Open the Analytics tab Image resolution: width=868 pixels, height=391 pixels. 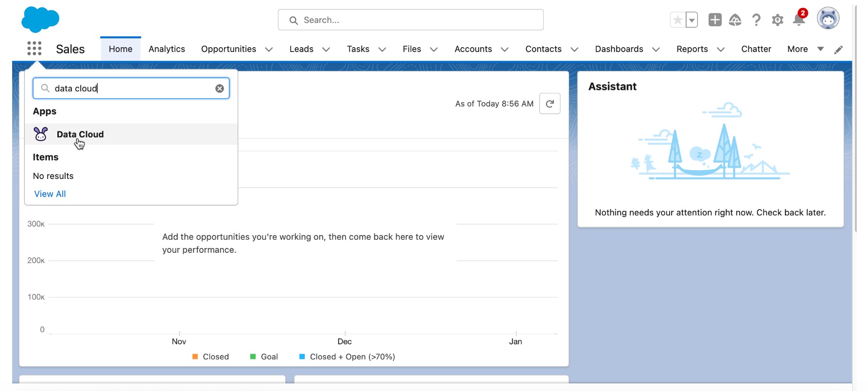click(x=167, y=49)
